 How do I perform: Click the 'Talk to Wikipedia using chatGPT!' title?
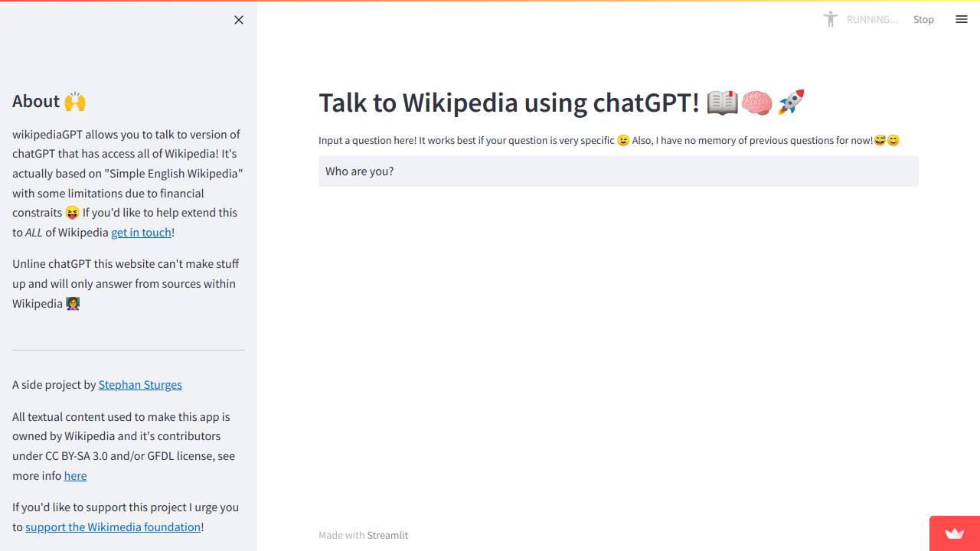click(562, 102)
